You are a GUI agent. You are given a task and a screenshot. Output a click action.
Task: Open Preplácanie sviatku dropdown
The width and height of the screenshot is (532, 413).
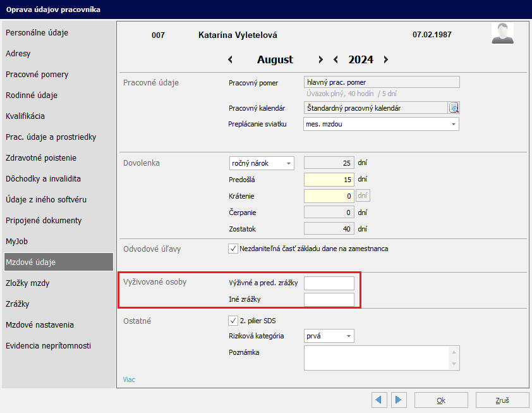381,124
